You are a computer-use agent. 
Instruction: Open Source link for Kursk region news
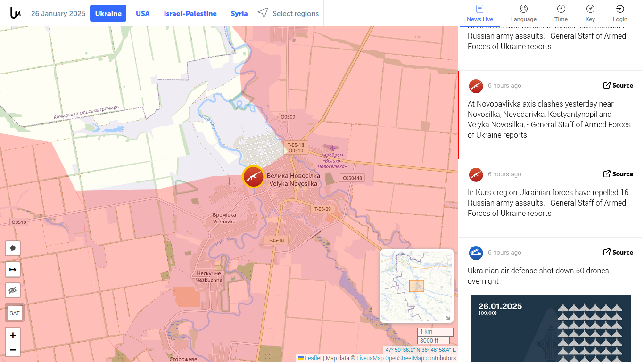(618, 174)
